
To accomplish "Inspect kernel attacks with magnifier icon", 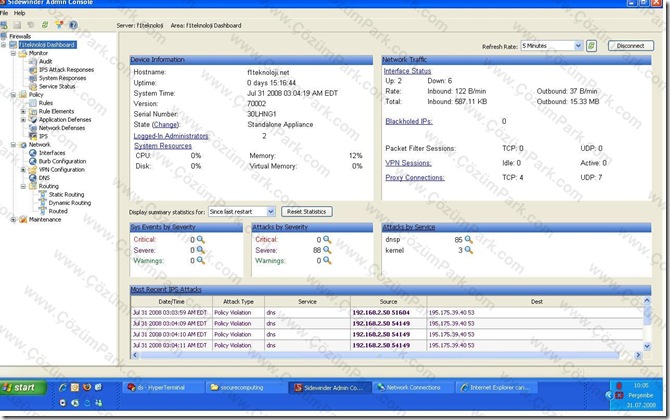I will (469, 250).
